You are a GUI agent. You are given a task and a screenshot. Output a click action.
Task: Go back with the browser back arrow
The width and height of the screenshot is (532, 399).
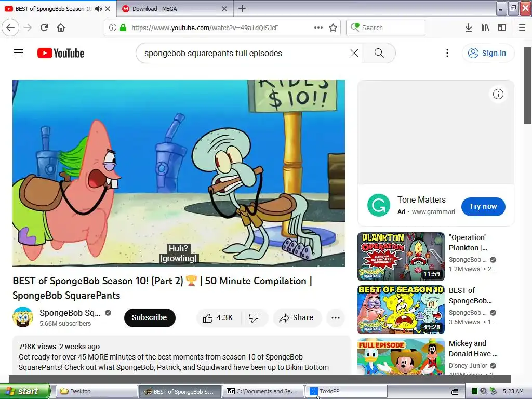pyautogui.click(x=10, y=28)
